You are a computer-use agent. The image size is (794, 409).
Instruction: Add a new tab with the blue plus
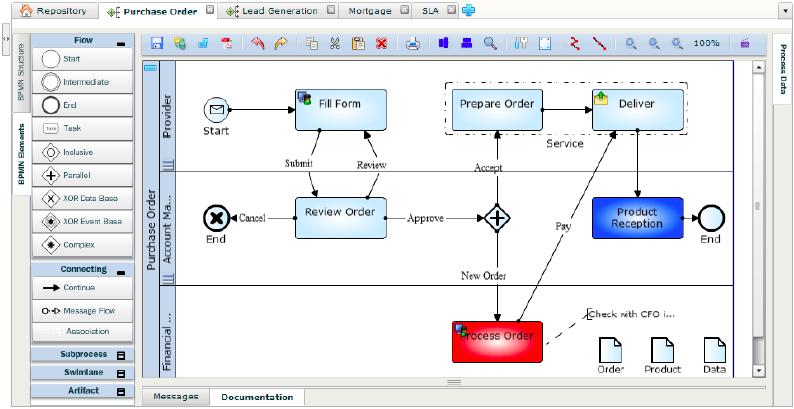(468, 10)
